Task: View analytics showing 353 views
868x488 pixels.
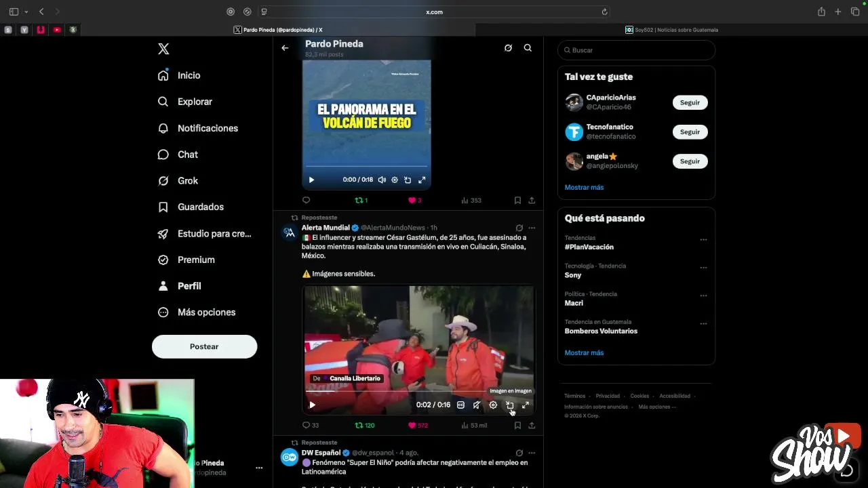Action: point(471,200)
